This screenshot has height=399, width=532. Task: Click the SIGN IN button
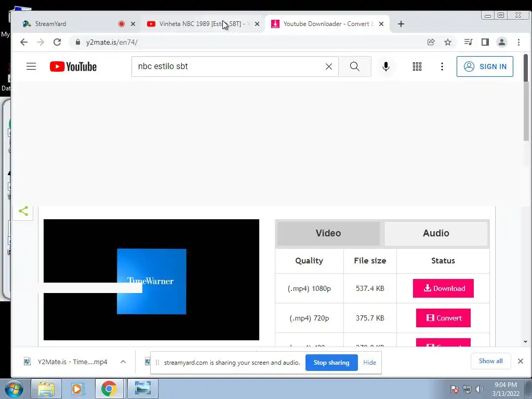click(485, 66)
